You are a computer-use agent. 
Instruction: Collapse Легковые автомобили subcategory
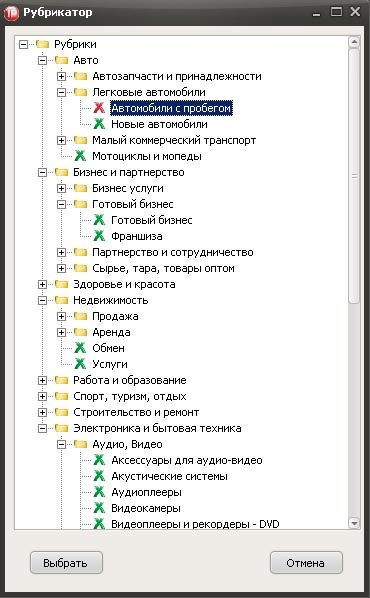pyautogui.click(x=61, y=92)
